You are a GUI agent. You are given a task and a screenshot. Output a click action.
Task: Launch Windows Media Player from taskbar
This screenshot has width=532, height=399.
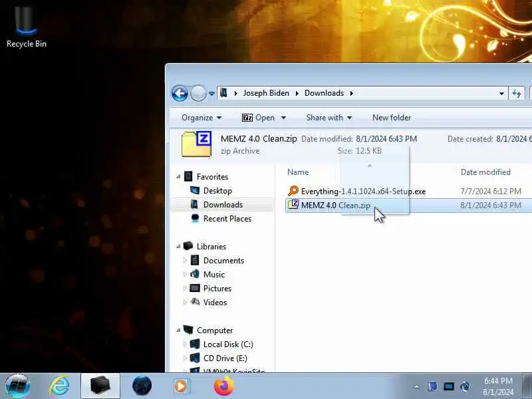(x=182, y=386)
